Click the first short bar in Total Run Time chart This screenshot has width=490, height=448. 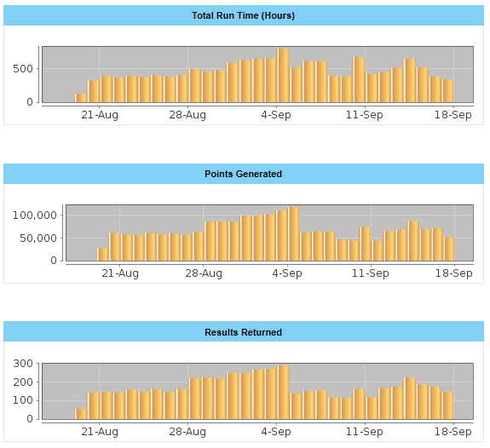tap(80, 98)
